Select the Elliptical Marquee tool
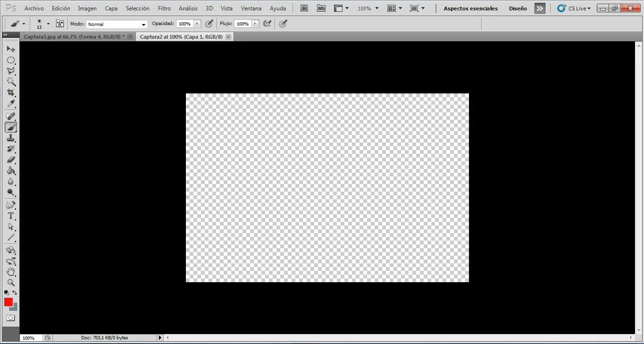 [11, 60]
